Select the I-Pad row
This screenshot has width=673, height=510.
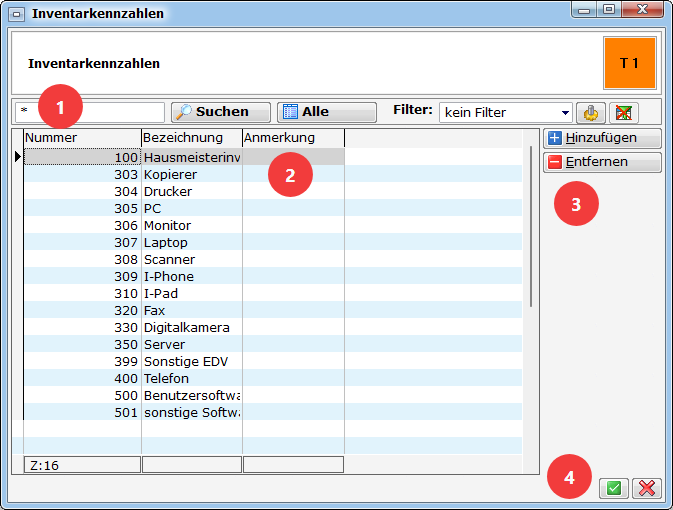point(273,293)
